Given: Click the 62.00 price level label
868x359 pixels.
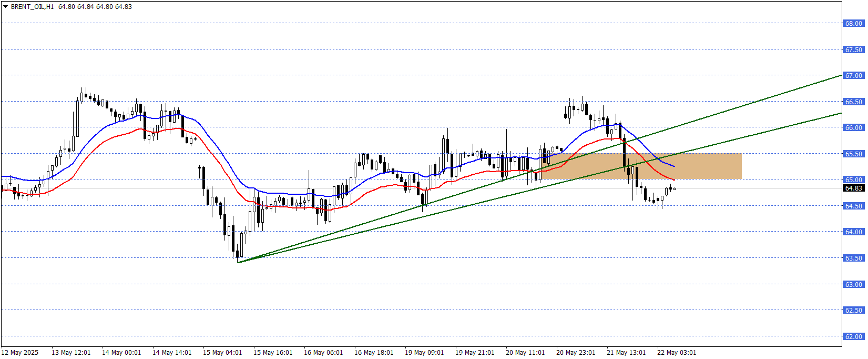Looking at the screenshot, I should 853,336.
